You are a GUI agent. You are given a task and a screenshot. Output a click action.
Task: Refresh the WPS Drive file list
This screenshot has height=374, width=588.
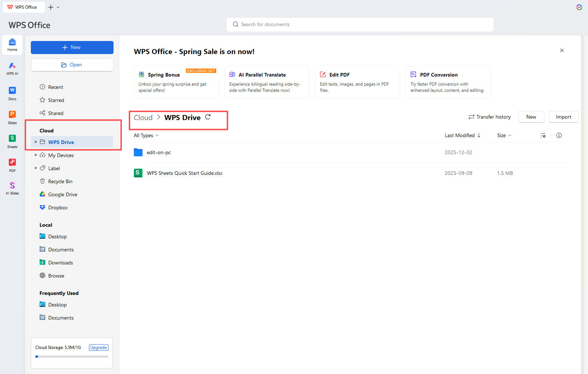pyautogui.click(x=208, y=117)
